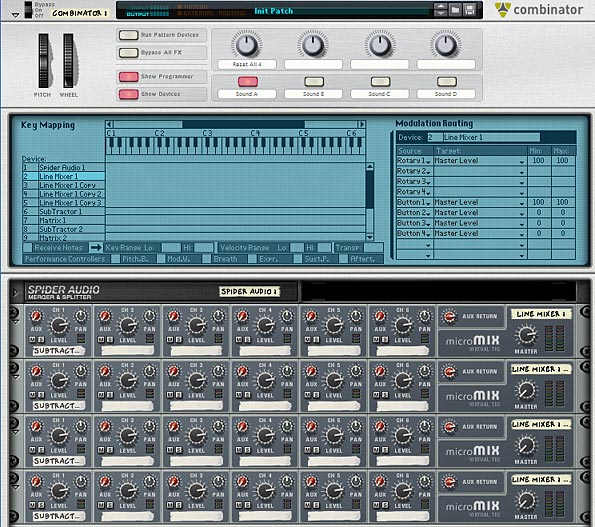This screenshot has width=595, height=527.
Task: Open Rotary 1 target dropdown
Action: point(522,162)
